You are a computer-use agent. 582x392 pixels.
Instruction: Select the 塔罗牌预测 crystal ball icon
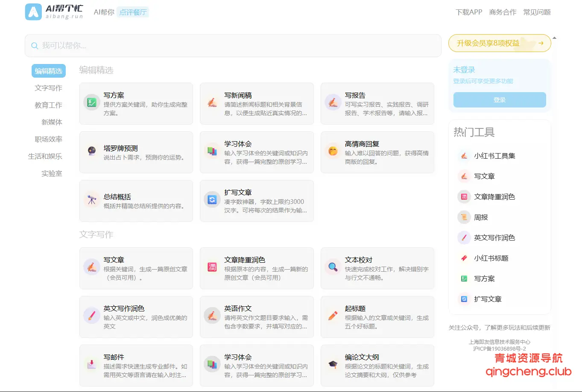pyautogui.click(x=91, y=151)
